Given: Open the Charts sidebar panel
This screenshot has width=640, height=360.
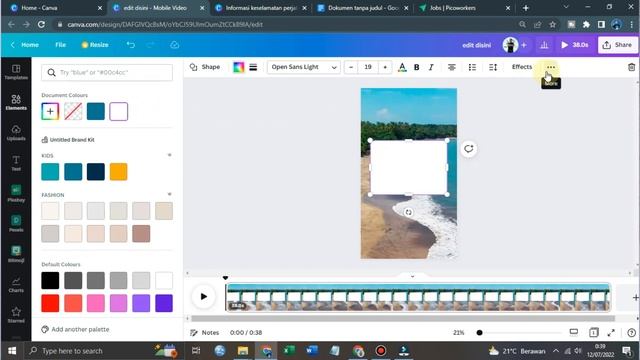Looking at the screenshot, I should tap(16, 284).
